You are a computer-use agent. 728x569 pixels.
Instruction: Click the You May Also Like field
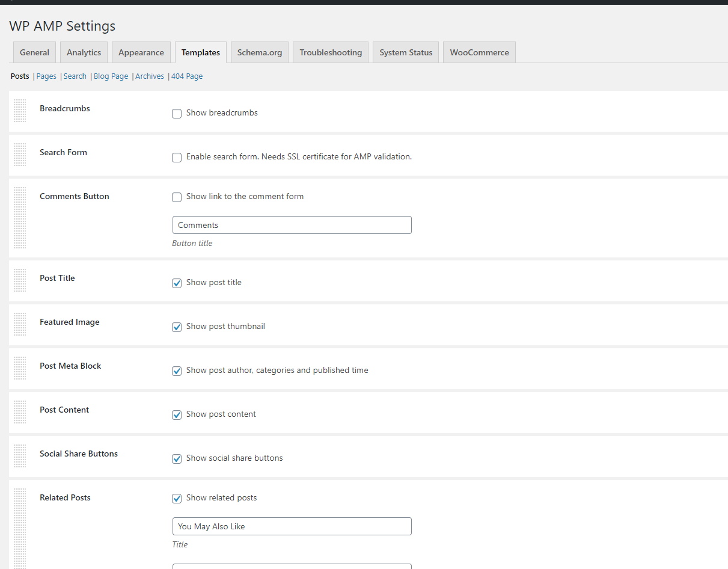click(x=292, y=526)
